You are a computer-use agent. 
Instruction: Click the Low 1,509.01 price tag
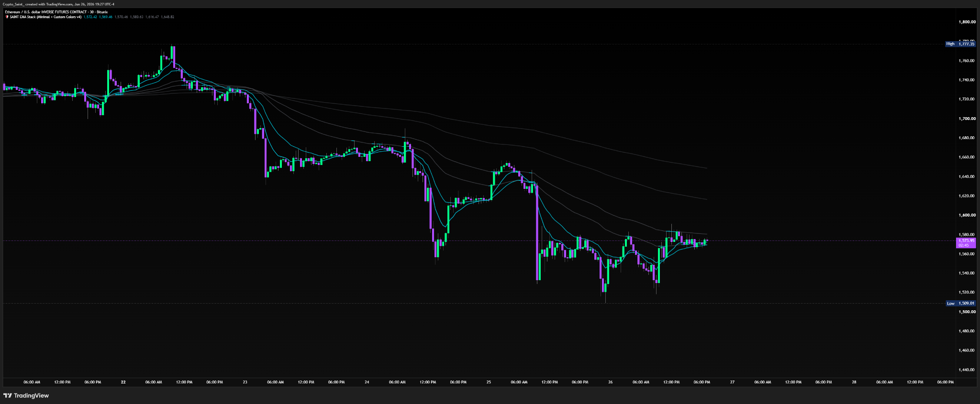pos(961,303)
